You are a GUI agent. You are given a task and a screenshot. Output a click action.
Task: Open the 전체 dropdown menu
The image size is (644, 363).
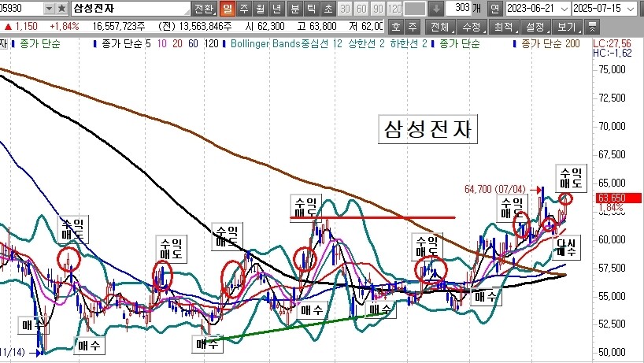pyautogui.click(x=441, y=27)
